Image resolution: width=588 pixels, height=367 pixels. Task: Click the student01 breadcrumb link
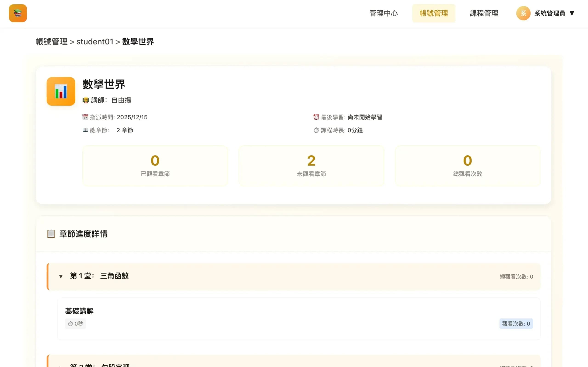pos(95,42)
